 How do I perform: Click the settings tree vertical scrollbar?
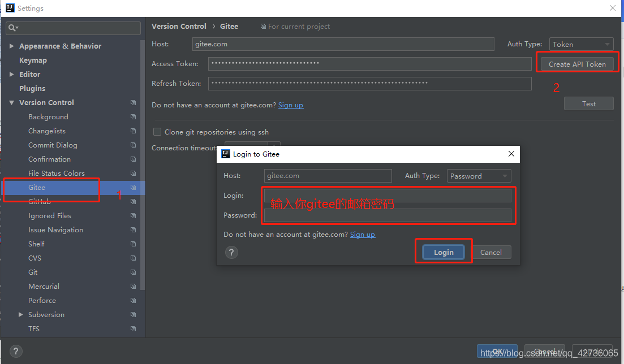point(143,165)
